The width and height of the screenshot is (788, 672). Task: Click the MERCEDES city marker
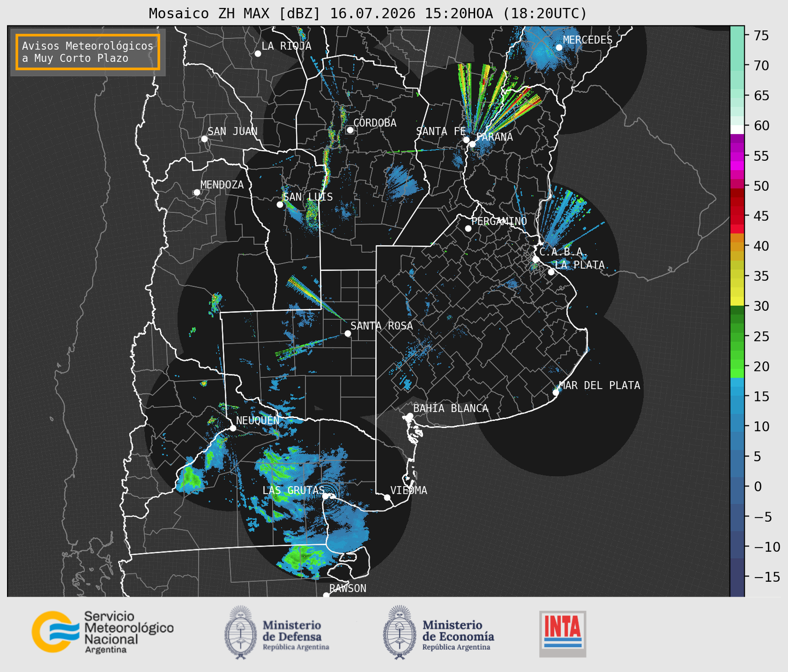pos(559,48)
